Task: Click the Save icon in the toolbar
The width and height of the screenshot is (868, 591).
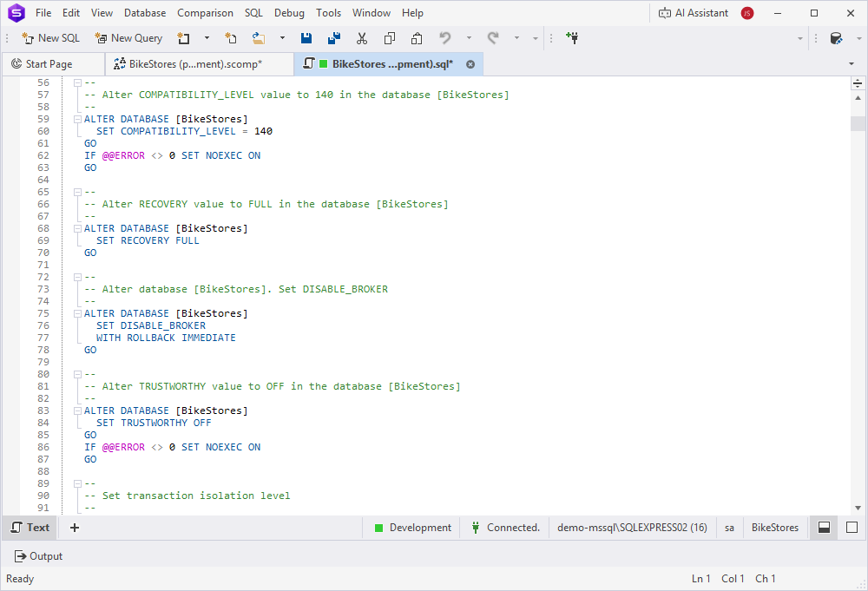Action: pyautogui.click(x=306, y=38)
